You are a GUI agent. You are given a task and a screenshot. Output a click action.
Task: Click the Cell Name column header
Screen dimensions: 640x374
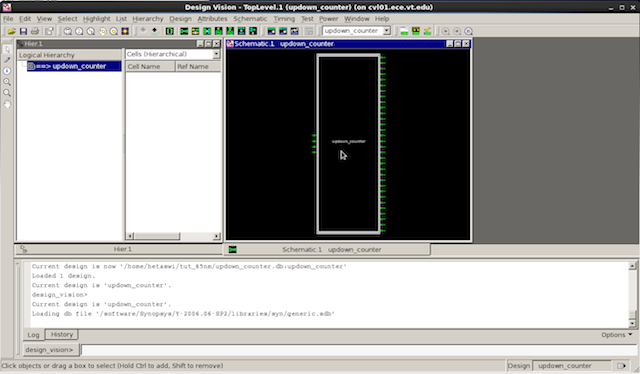150,67
